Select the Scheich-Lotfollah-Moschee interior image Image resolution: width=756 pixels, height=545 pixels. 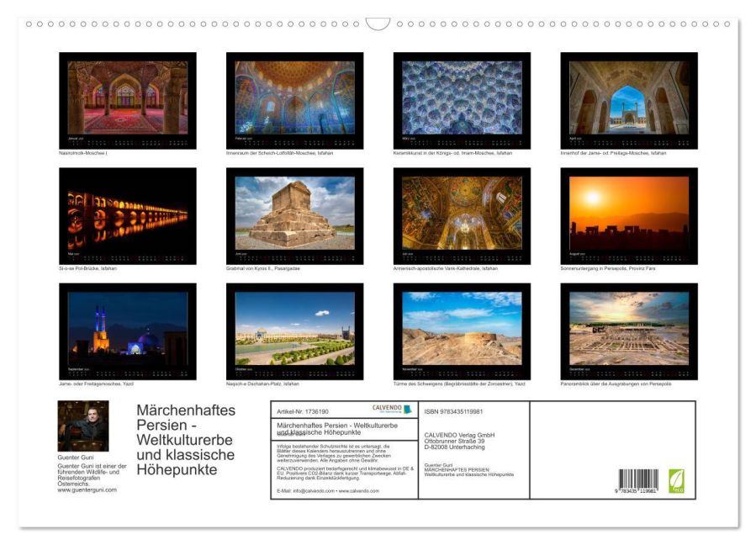pos(294,100)
